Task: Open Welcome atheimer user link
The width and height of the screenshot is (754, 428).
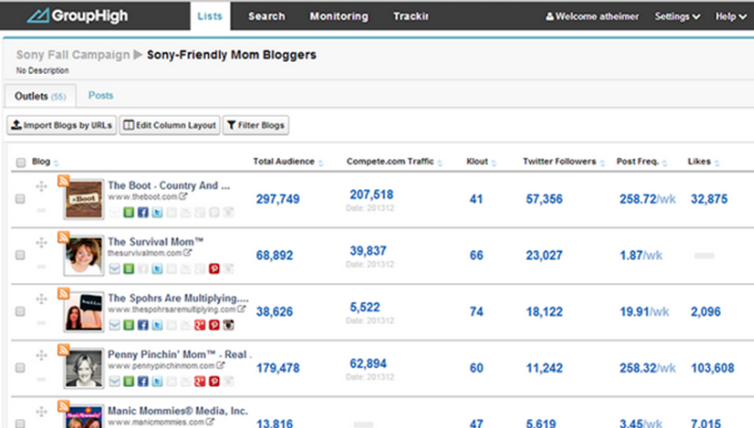Action: 592,16
